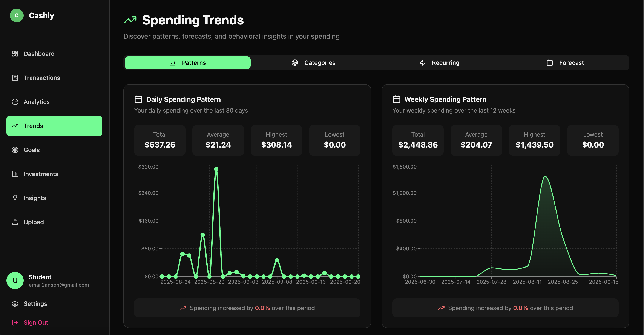Click the highest peak daily chart point

tap(216, 169)
